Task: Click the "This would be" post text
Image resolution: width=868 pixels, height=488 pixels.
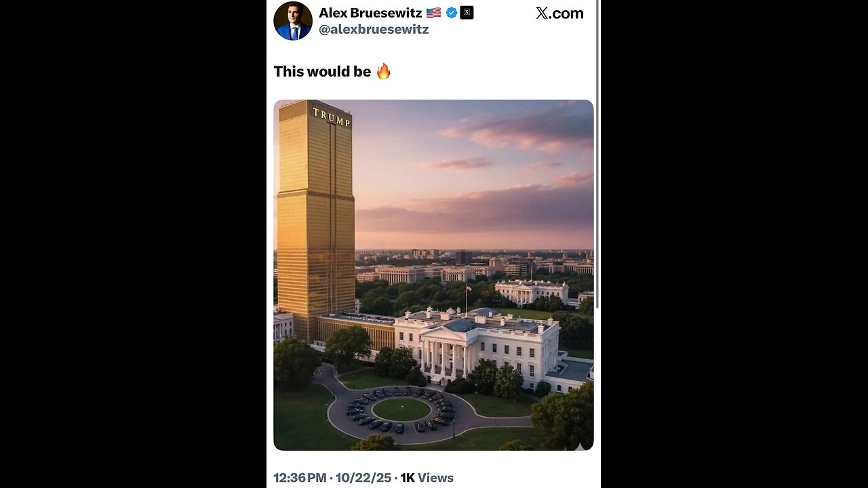Action: tap(322, 72)
